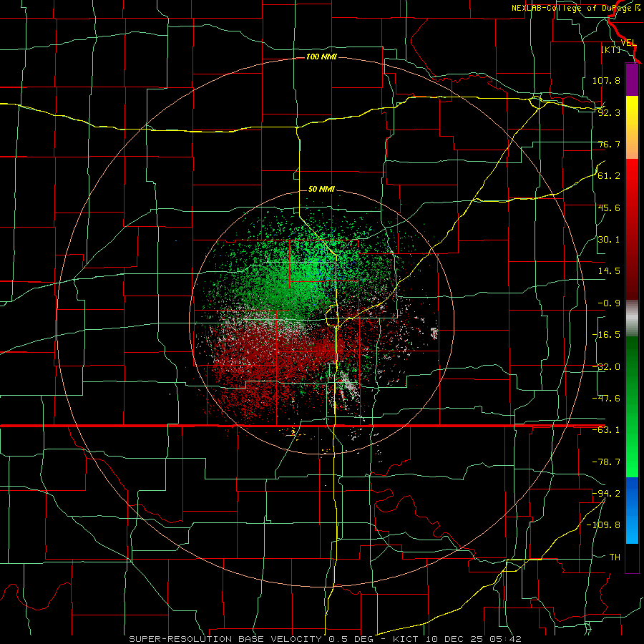Select the 30.1 scale value
Screen dimensions: 644x644
tap(609, 240)
